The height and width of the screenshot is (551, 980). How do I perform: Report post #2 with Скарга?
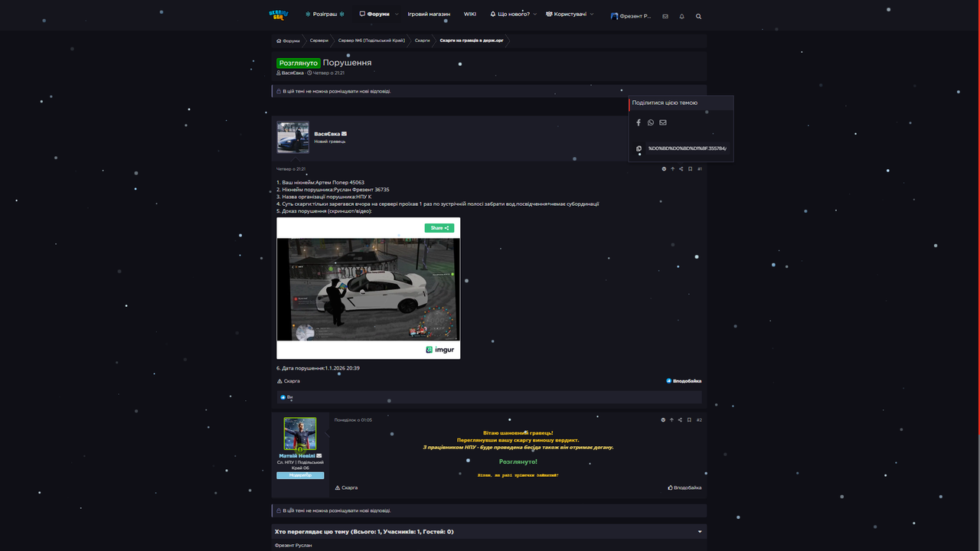click(x=347, y=487)
